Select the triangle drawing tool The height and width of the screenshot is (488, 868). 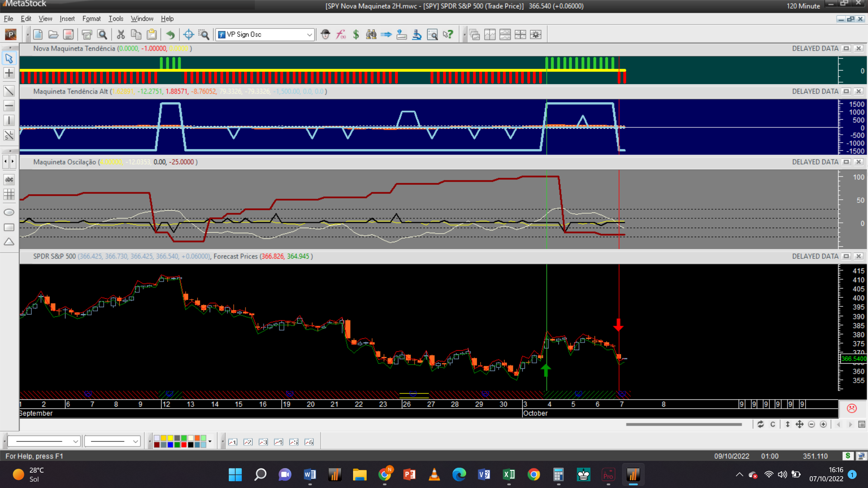click(x=9, y=242)
